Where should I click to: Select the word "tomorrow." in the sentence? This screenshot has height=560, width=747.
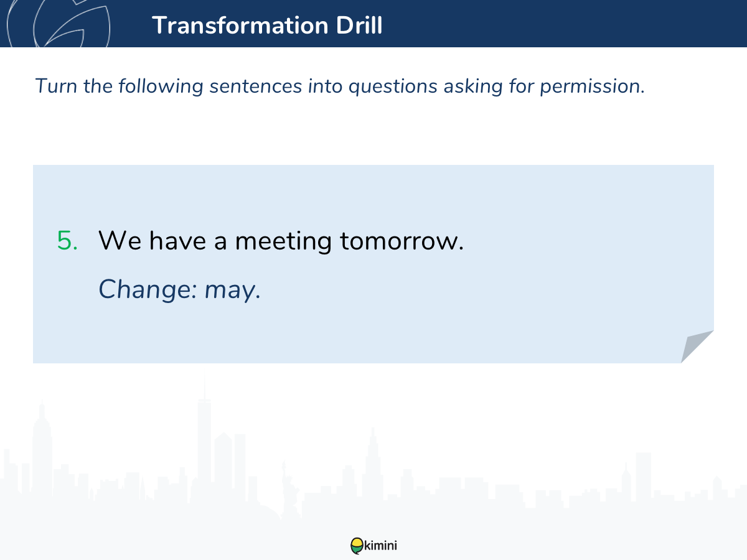pos(402,241)
